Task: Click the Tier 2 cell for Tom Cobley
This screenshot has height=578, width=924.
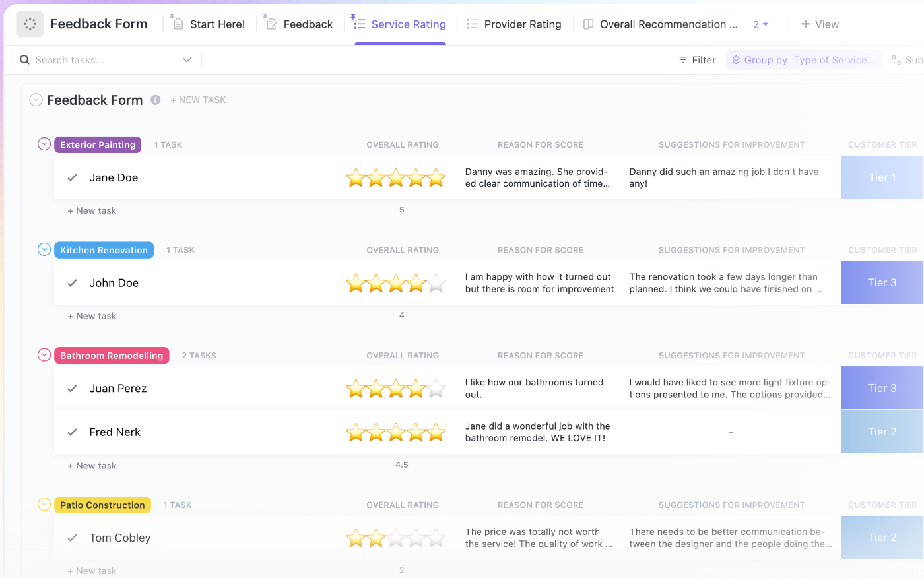Action: coord(882,538)
